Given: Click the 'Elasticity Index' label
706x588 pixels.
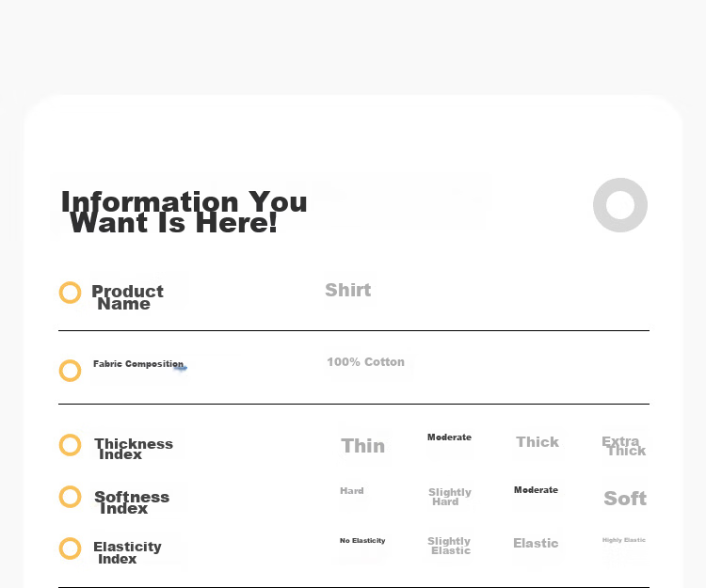Looking at the screenshot, I should 127,552.
